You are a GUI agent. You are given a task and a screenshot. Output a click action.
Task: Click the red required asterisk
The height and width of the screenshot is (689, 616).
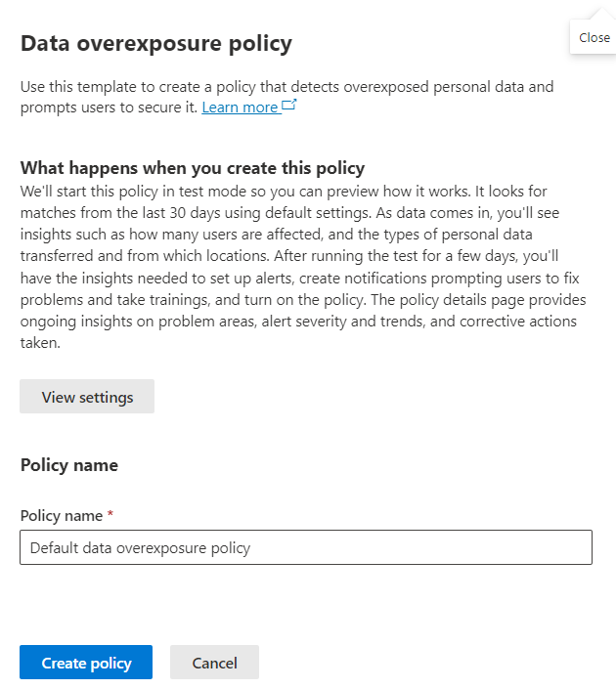[x=110, y=515]
